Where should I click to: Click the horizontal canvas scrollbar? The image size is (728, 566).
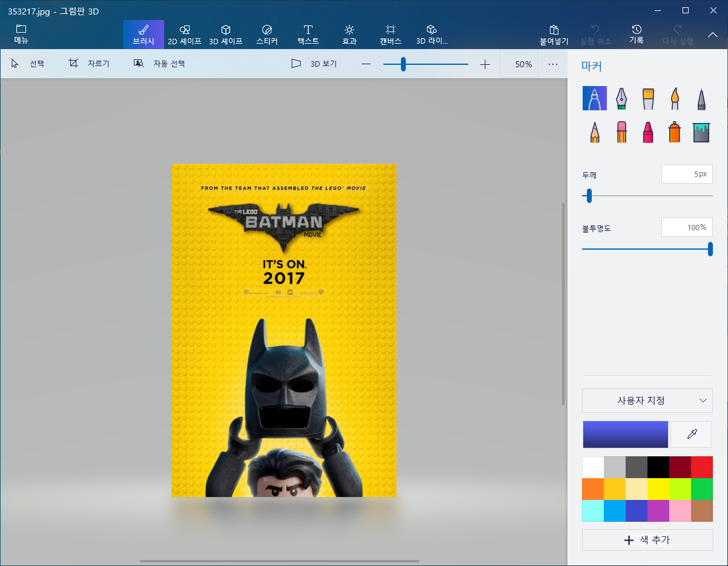278,561
